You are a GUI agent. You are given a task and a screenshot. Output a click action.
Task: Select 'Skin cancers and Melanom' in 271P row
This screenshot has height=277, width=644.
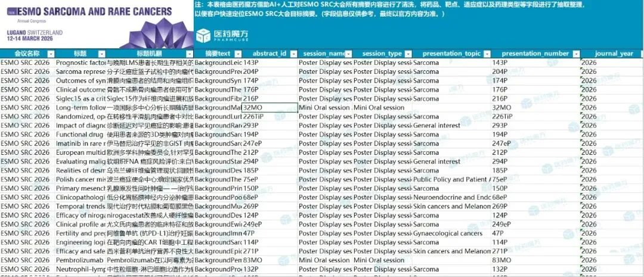point(451,251)
